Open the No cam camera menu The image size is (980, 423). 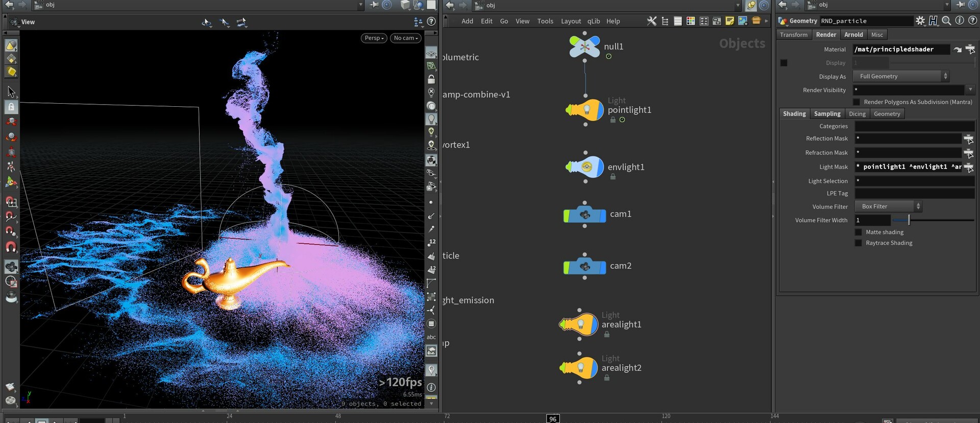coord(406,38)
